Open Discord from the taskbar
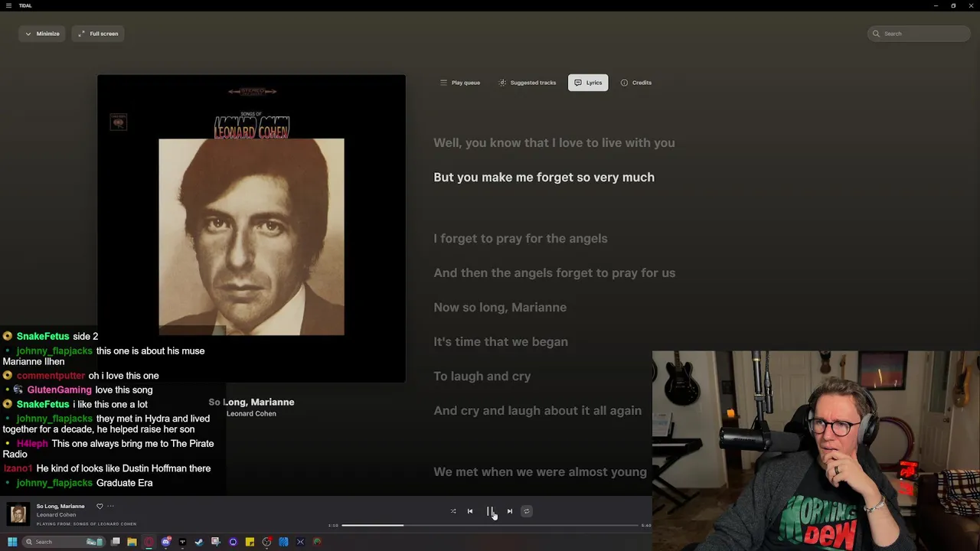The width and height of the screenshot is (980, 551). pyautogui.click(x=165, y=542)
